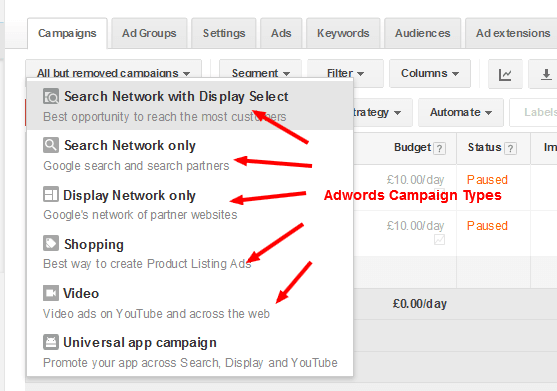Open the Ad extensions tab
Screen dimensions: 557x391
(512, 33)
